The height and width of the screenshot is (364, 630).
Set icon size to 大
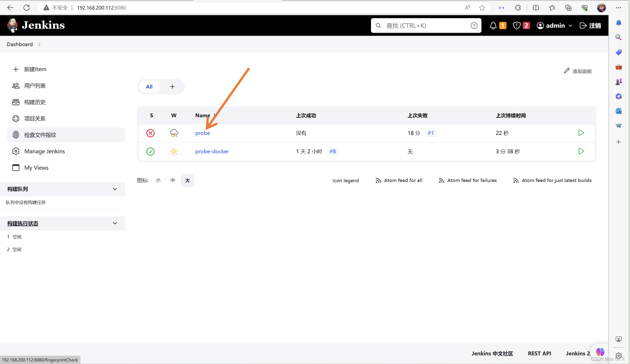187,180
